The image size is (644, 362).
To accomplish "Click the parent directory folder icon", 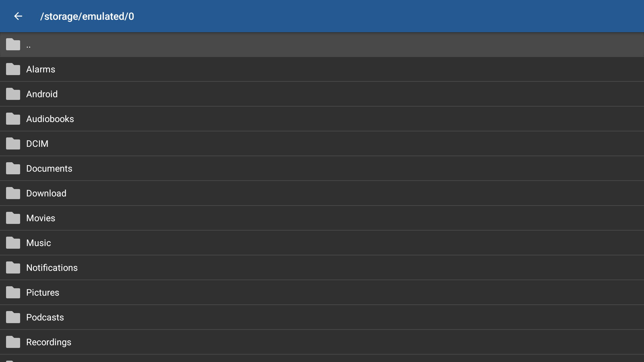I will click(x=13, y=45).
